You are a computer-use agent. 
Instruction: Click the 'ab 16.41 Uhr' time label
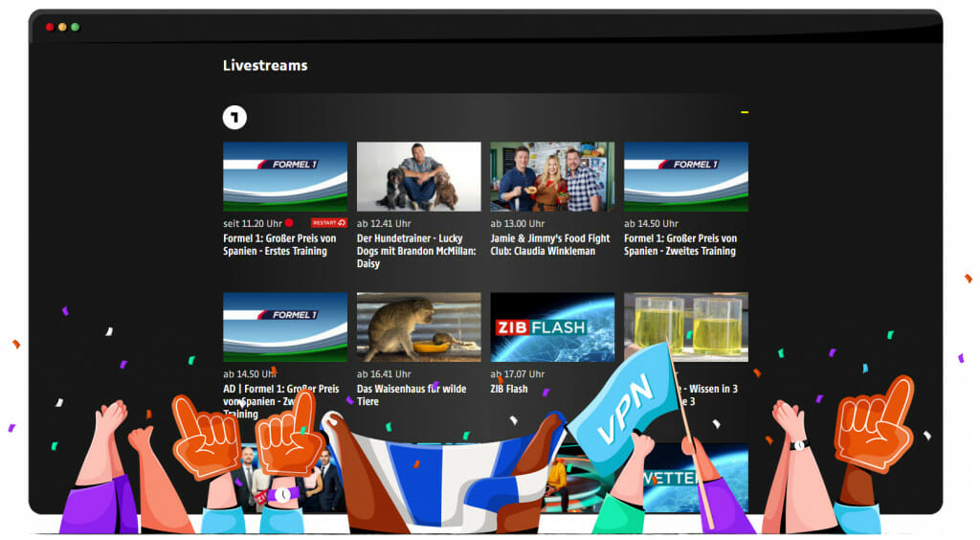384,374
